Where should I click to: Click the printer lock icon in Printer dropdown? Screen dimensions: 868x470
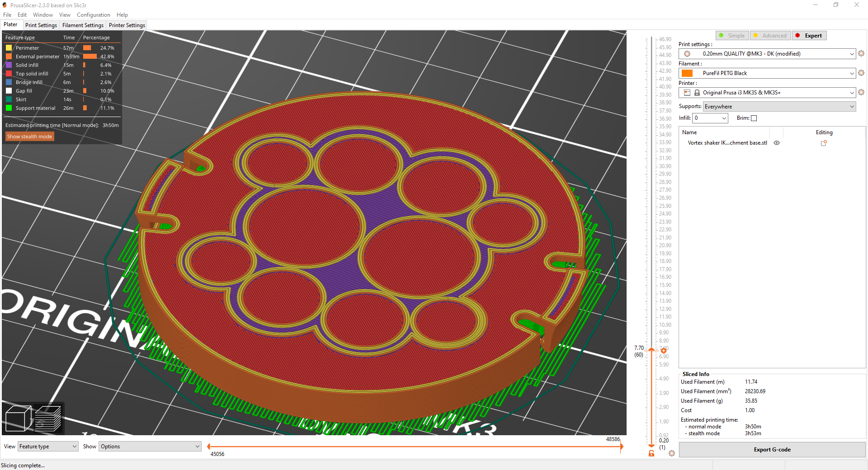[697, 93]
